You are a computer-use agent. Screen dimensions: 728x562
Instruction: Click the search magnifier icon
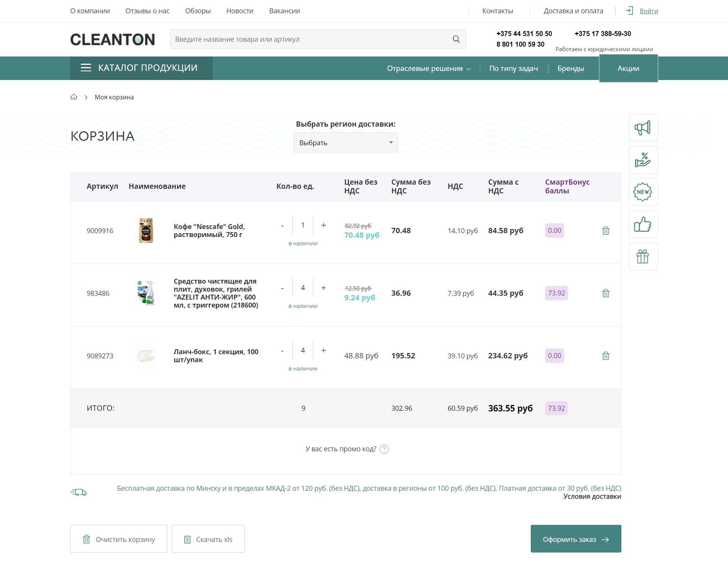click(456, 39)
